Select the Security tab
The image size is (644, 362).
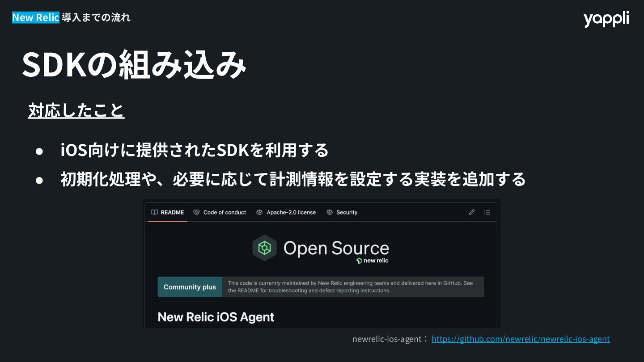[x=342, y=212]
